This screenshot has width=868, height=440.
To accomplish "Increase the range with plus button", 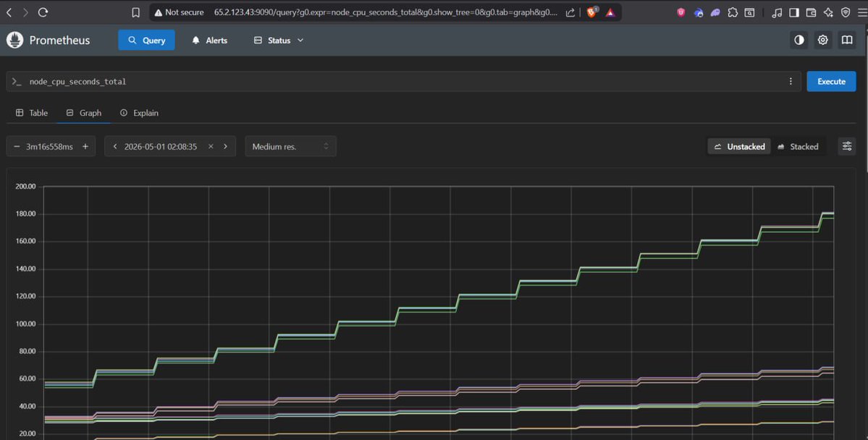I will pos(85,147).
